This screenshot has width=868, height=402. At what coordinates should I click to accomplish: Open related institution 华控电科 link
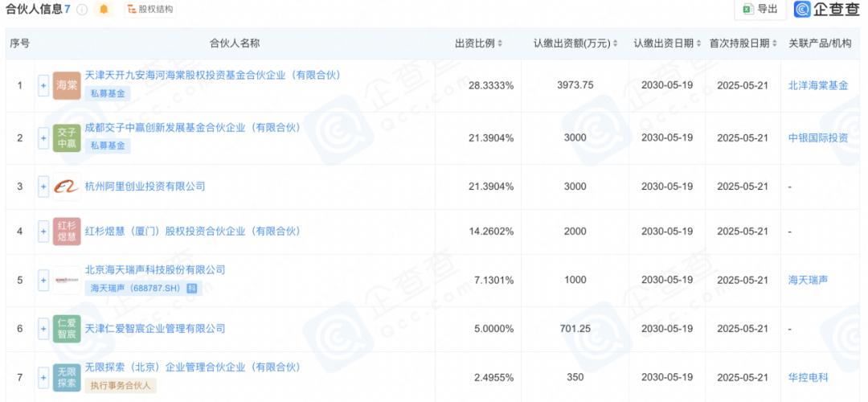[809, 378]
